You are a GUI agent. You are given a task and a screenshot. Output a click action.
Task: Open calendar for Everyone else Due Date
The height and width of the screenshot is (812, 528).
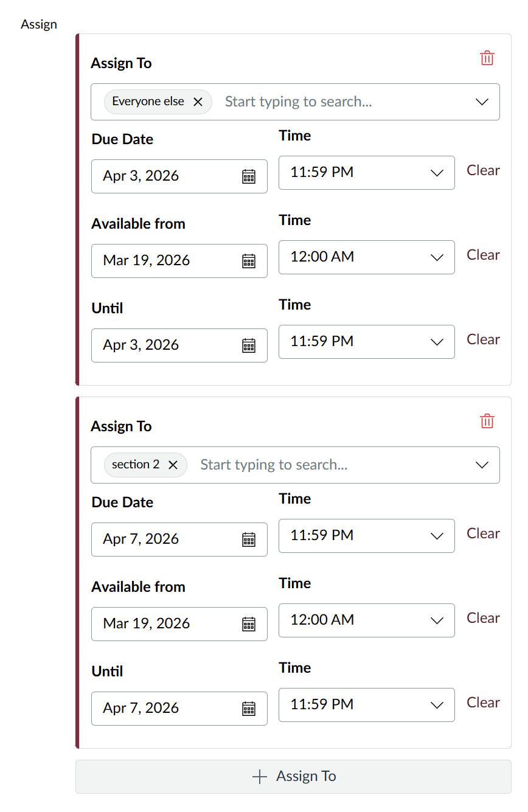249,176
